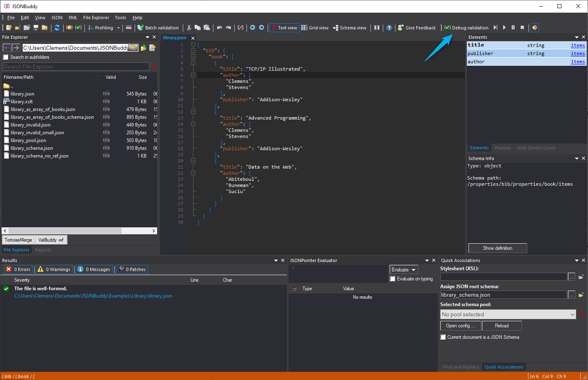The height and width of the screenshot is (380, 588).
Task: Click the blue Reload arrows toolbar icon
Action: click(57, 28)
